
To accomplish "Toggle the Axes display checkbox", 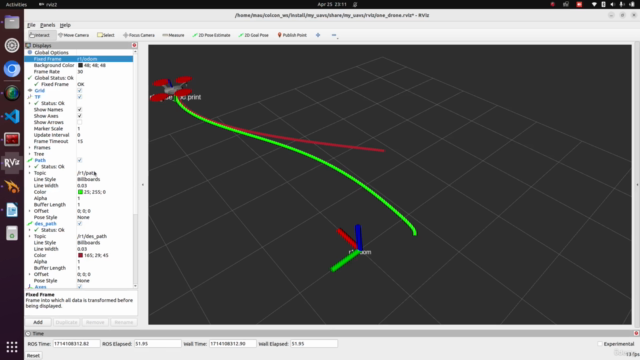I will coord(80,287).
